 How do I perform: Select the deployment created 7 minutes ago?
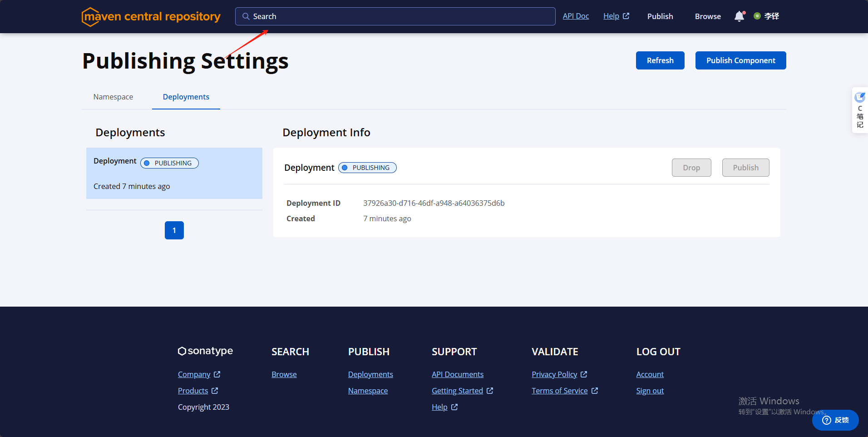click(174, 173)
